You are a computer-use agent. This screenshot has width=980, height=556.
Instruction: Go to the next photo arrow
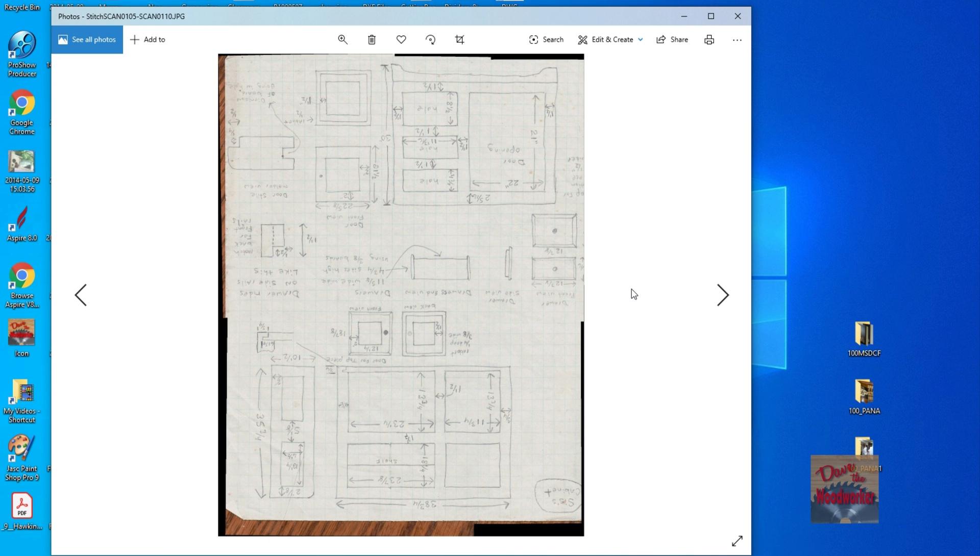[722, 295]
